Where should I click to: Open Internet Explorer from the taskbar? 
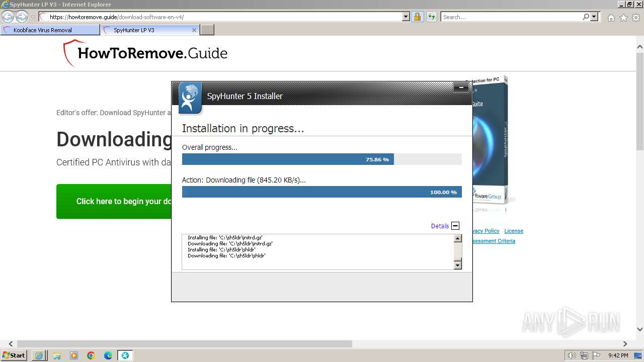pyautogui.click(x=39, y=355)
